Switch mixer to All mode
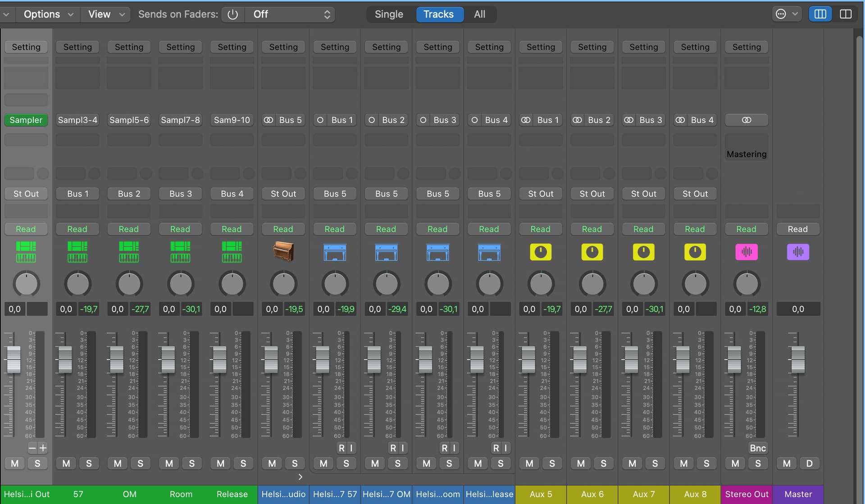This screenshot has height=504, width=865. (479, 14)
